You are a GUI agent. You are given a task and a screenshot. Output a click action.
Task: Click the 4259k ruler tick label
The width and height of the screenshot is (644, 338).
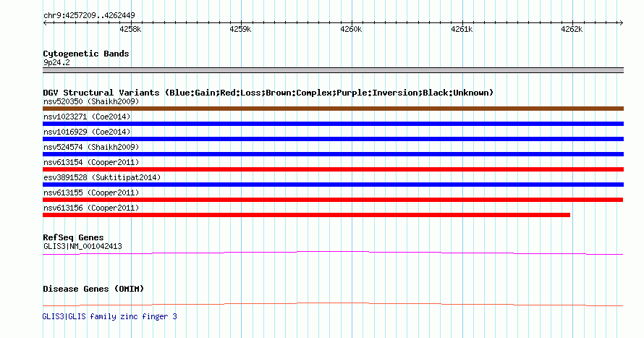click(x=240, y=29)
